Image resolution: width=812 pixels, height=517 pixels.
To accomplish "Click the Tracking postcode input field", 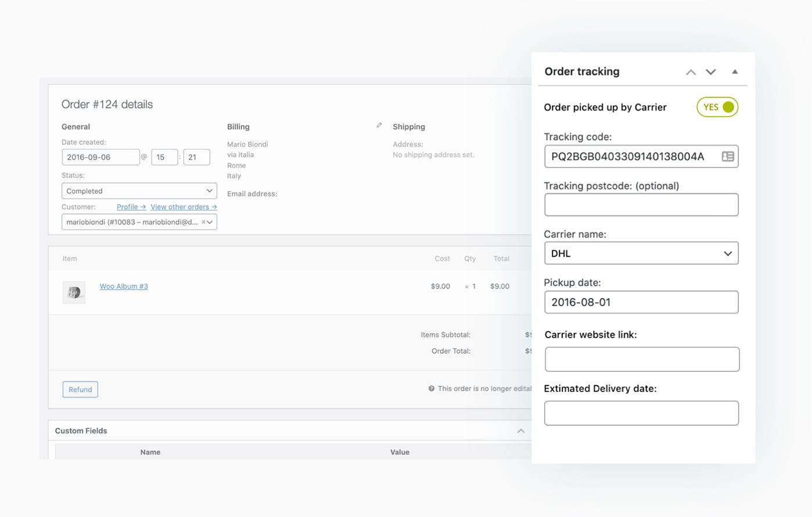I will [x=641, y=205].
